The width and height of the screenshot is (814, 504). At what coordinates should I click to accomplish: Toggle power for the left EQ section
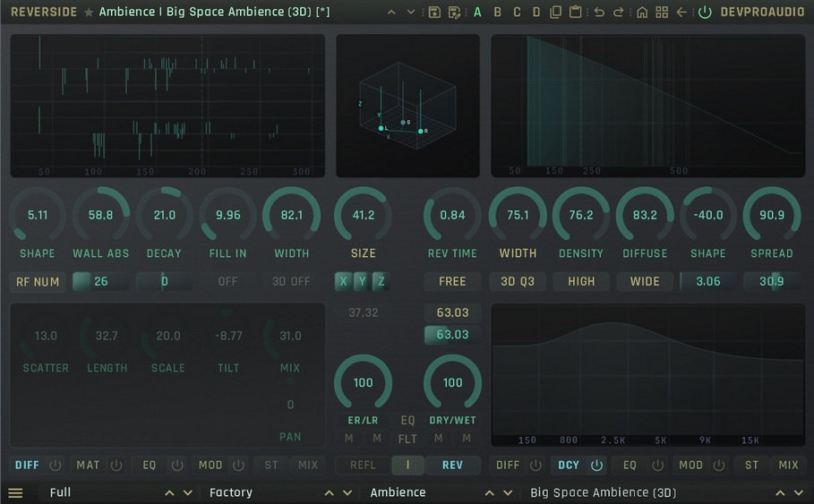[177, 466]
